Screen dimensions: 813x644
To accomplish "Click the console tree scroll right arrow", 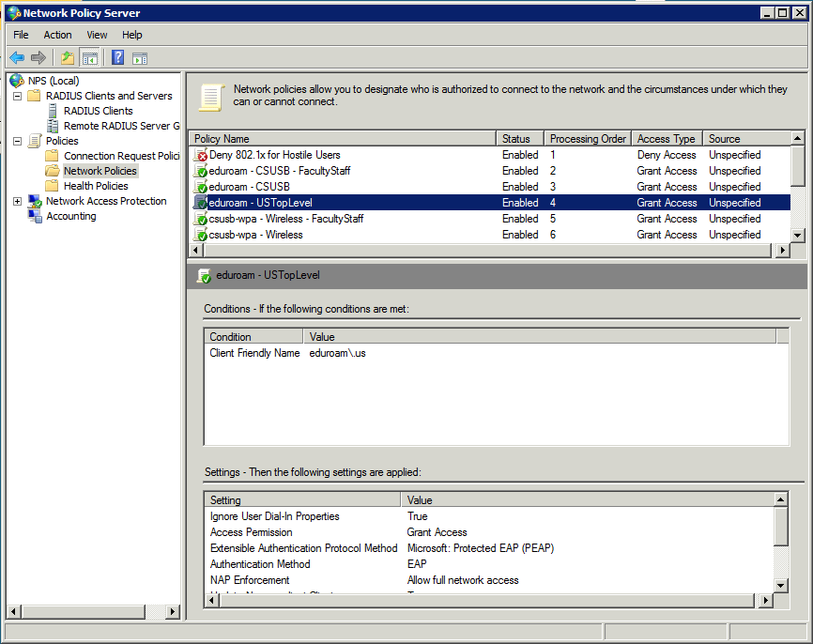I will point(173,612).
